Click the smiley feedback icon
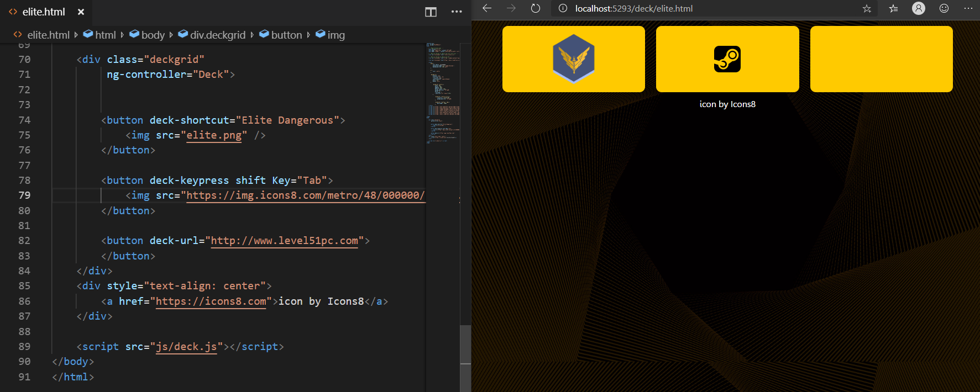The height and width of the screenshot is (392, 980). [x=944, y=8]
